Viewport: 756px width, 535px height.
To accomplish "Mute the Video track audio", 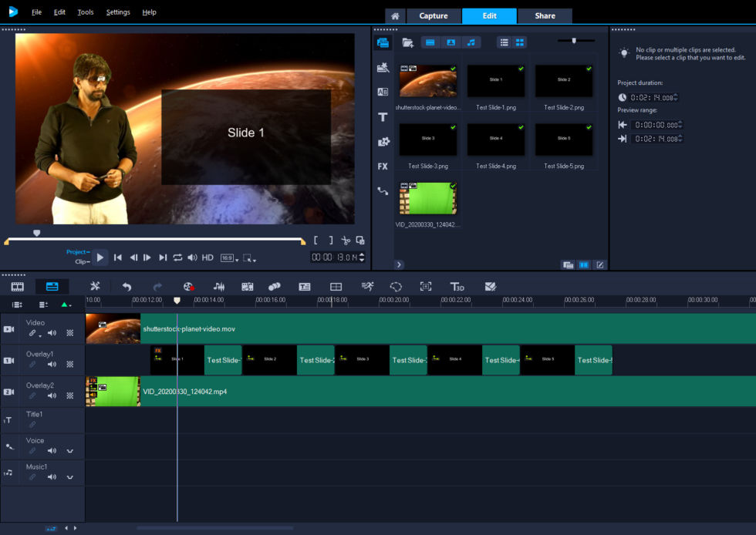I will (52, 333).
